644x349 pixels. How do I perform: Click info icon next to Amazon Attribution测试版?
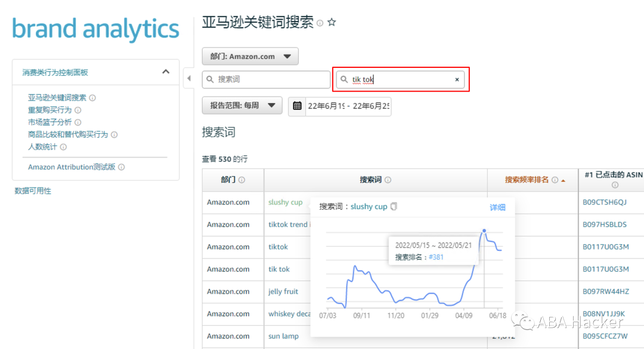[x=121, y=167]
